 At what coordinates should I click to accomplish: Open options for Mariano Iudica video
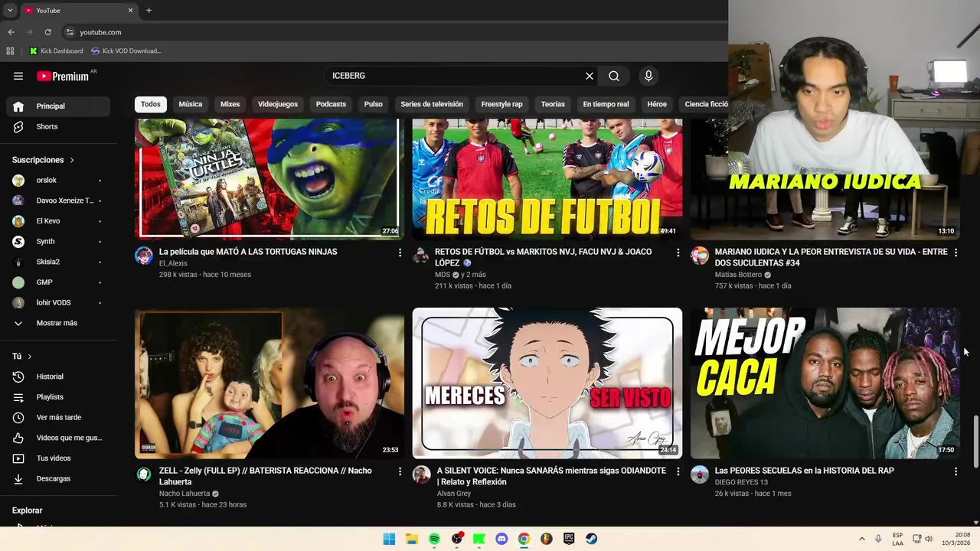[x=955, y=253]
